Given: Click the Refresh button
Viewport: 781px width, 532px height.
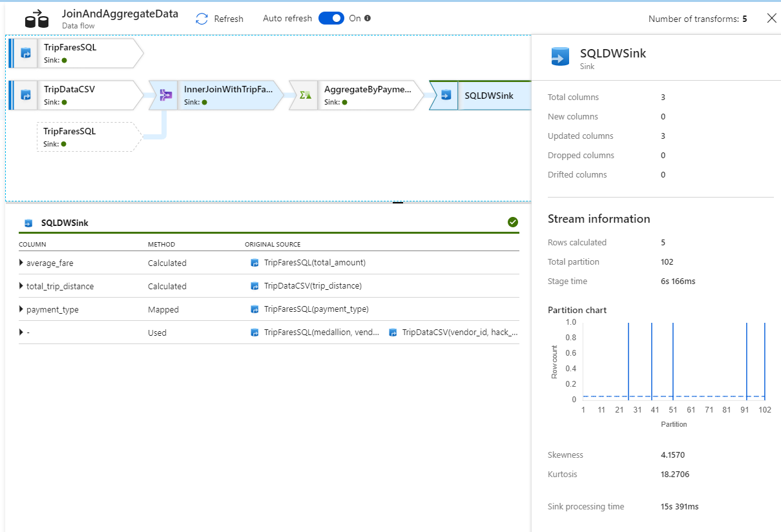Looking at the screenshot, I should coord(220,19).
